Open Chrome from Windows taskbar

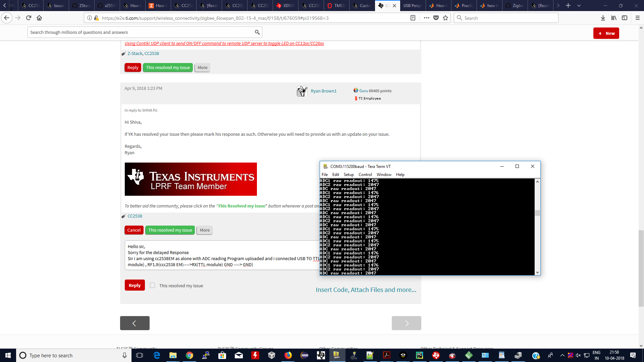tap(190, 355)
